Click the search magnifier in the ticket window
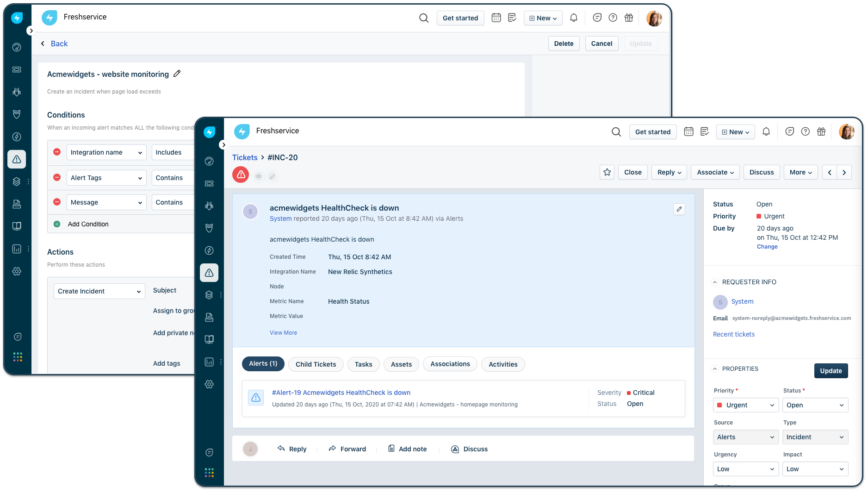Viewport: 868px width, 493px height. 616,132
